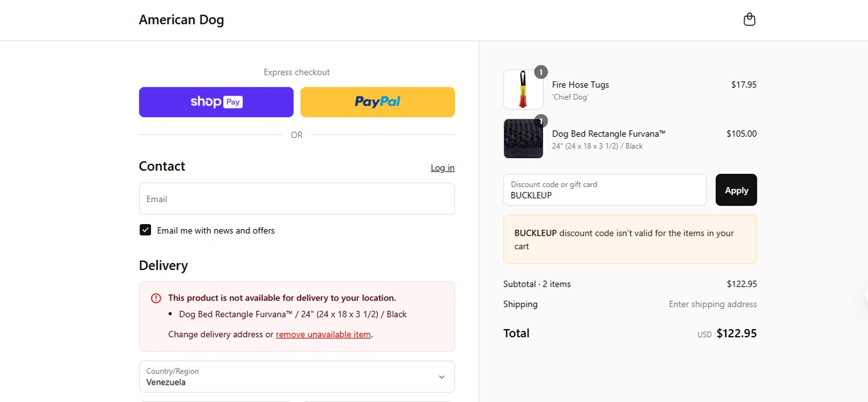The width and height of the screenshot is (868, 402).
Task: Click the 24" Black variant description in cart
Action: tap(597, 146)
